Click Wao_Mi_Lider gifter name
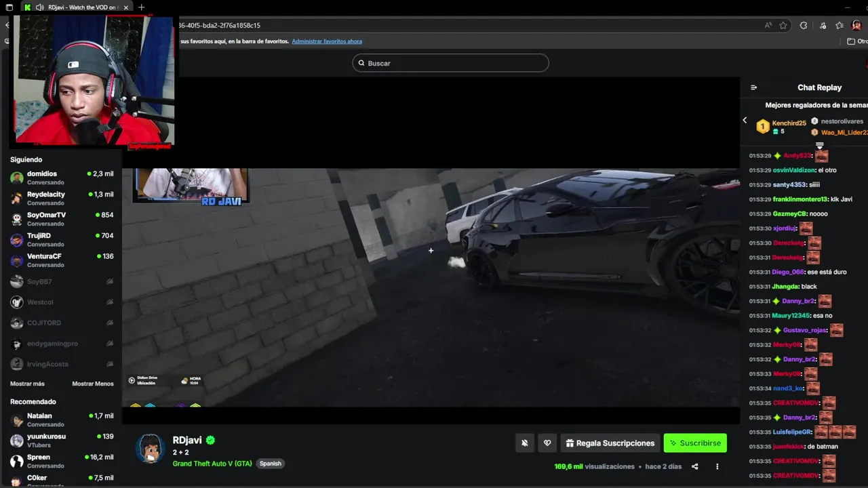868x488 pixels. point(844,132)
